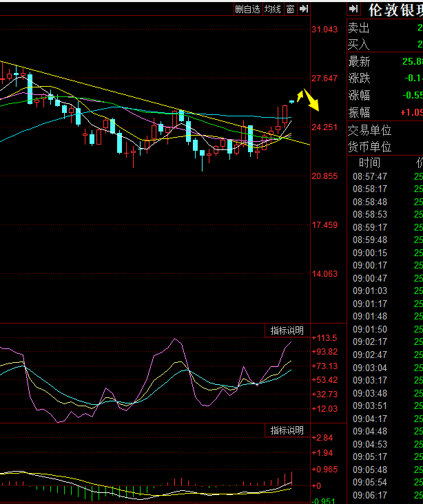Viewport: 423px width, 504px height.
Task: Click the 31.043 price axis label
Action: pos(324,30)
